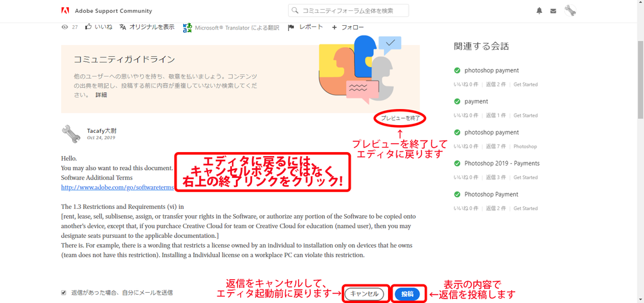Click the オリジナルを表示 translate icon
Image resolution: width=644 pixels, height=303 pixels.
[122, 27]
